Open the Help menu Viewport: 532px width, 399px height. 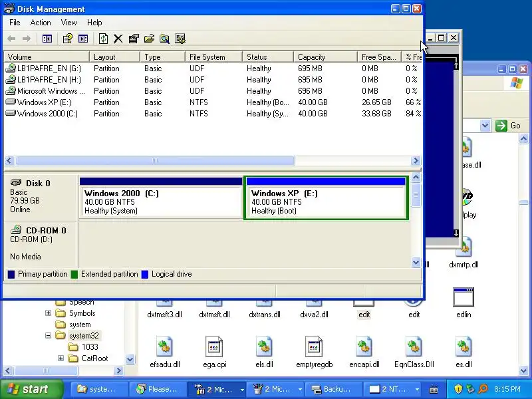coord(94,23)
